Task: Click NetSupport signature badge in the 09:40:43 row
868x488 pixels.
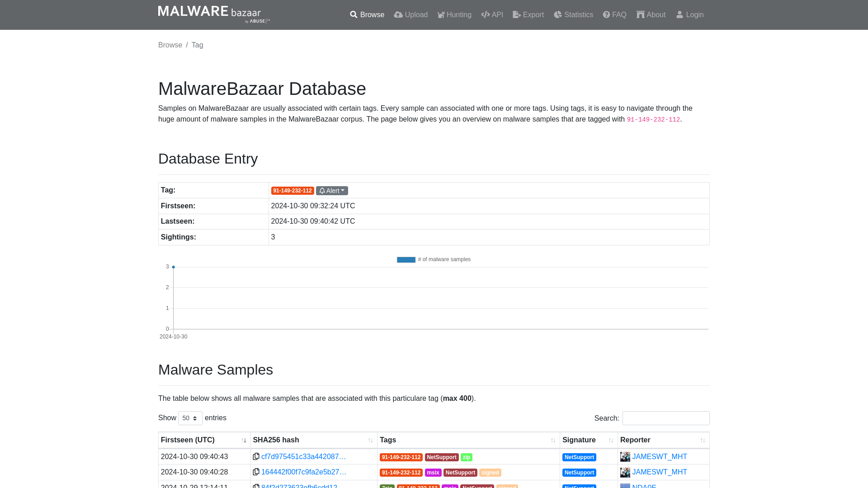Action: 579,457
